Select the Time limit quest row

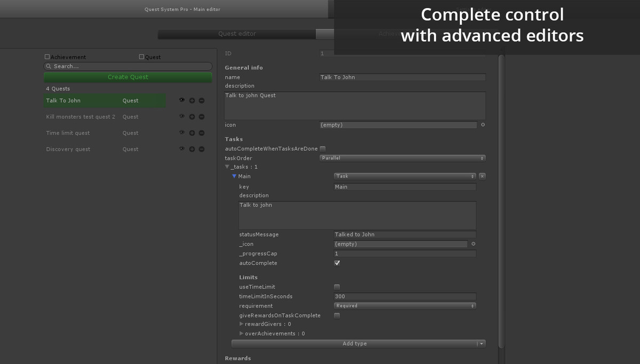[x=105, y=133]
